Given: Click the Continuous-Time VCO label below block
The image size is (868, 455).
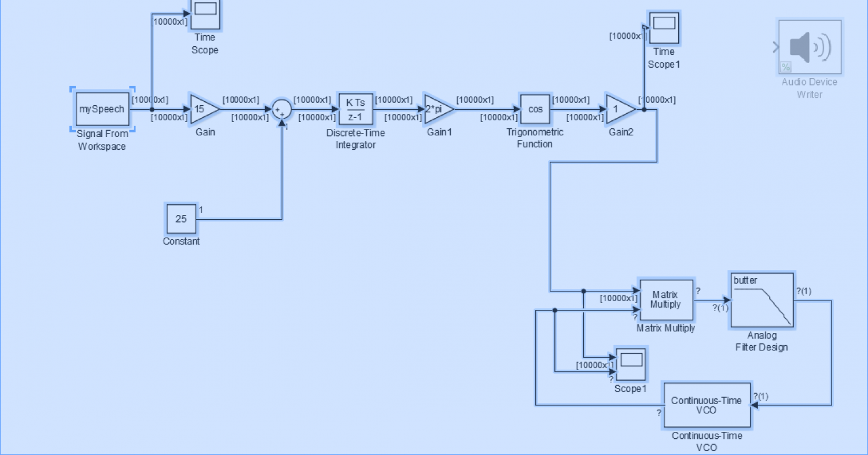Looking at the screenshot, I should pos(707,442).
